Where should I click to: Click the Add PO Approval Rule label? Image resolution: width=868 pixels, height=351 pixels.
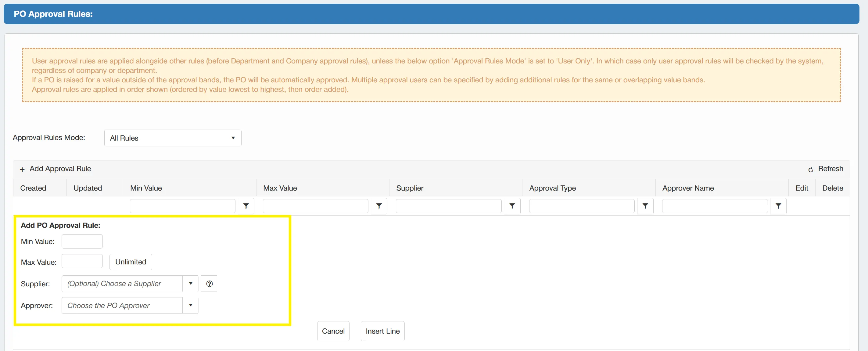click(61, 225)
